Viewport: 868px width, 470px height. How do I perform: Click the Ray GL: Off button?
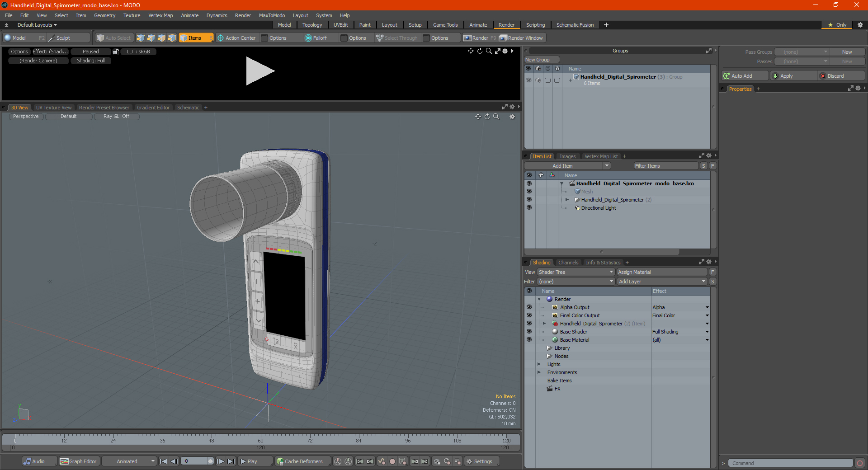pyautogui.click(x=116, y=117)
